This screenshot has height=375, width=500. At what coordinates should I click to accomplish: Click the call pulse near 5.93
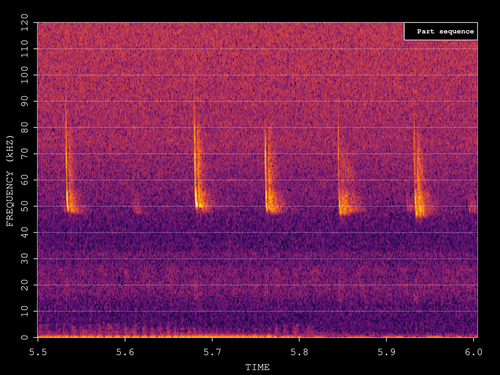point(419,167)
